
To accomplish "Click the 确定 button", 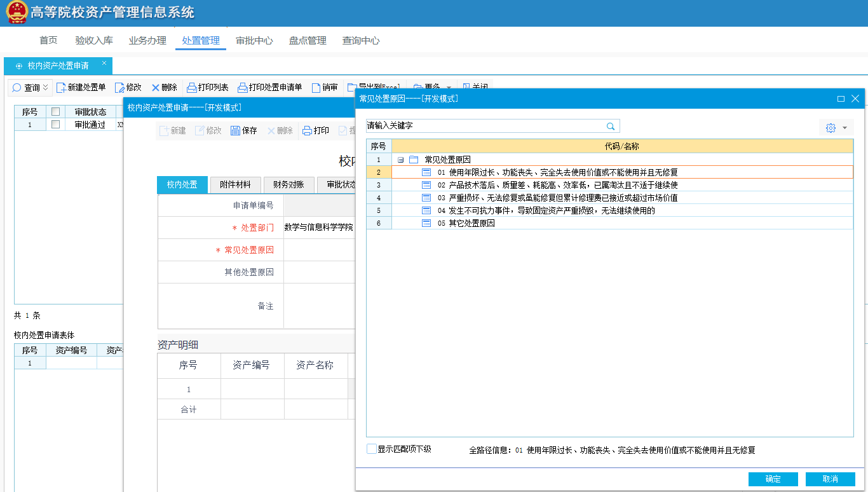I will (773, 479).
